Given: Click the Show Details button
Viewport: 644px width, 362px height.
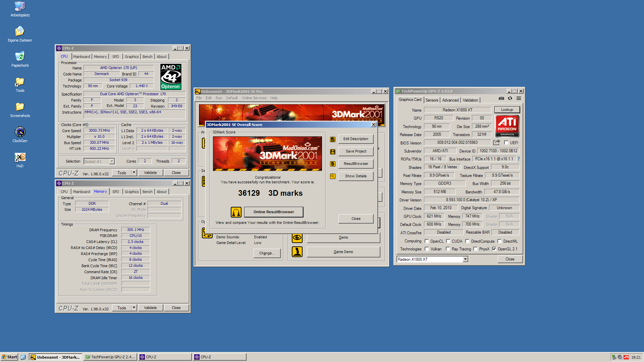Looking at the screenshot, I should tap(356, 176).
